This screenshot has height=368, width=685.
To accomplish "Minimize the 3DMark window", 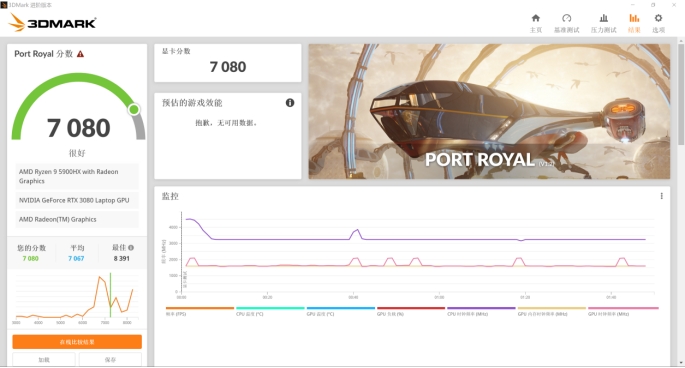I will click(633, 5).
